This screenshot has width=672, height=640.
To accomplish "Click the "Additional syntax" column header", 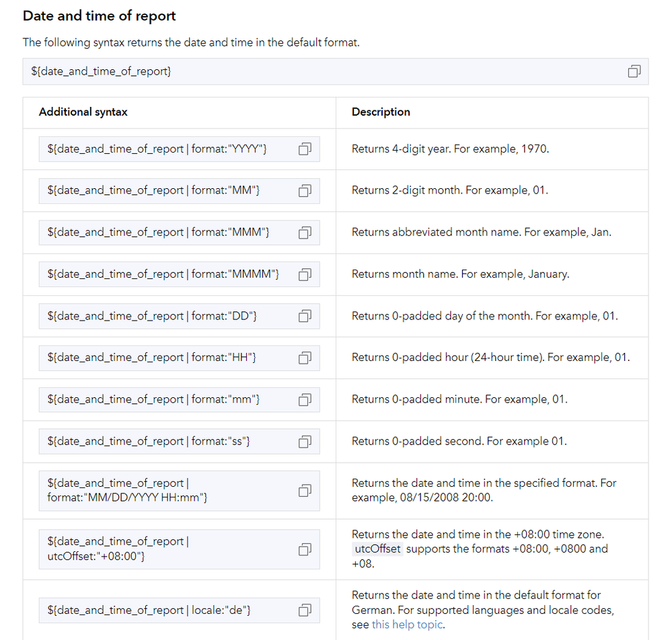I will [x=83, y=112].
